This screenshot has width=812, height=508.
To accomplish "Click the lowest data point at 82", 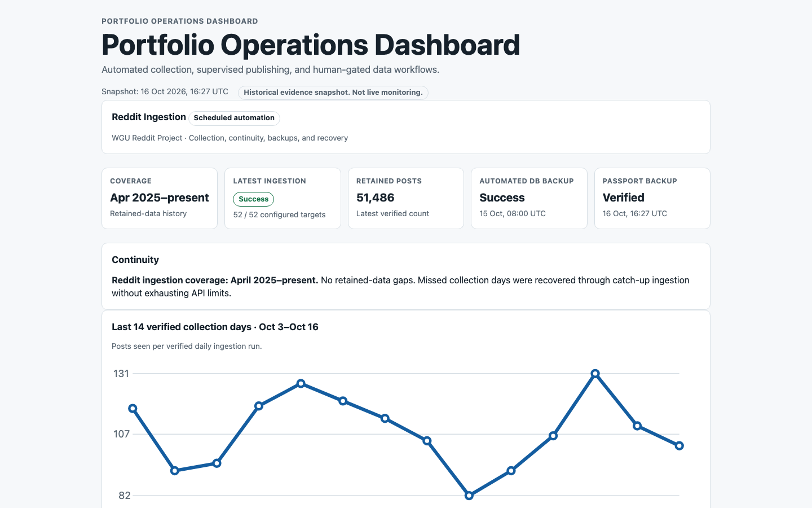I will click(x=469, y=496).
